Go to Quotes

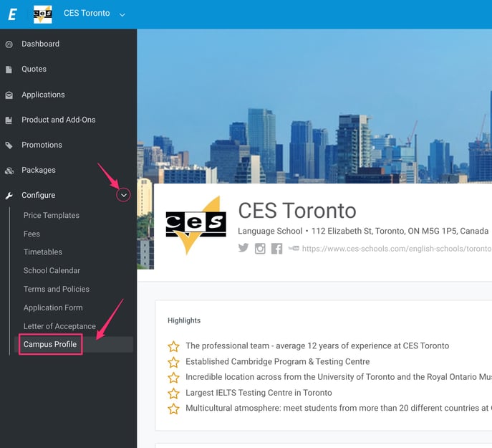34,69
